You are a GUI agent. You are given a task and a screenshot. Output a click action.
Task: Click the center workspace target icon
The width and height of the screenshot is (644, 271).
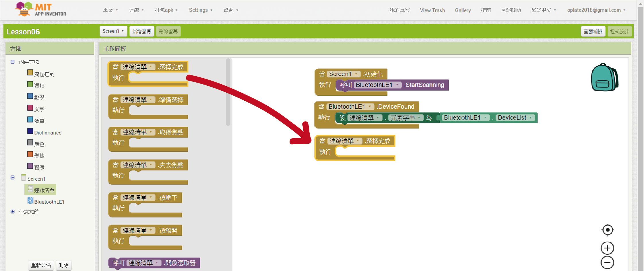607,230
